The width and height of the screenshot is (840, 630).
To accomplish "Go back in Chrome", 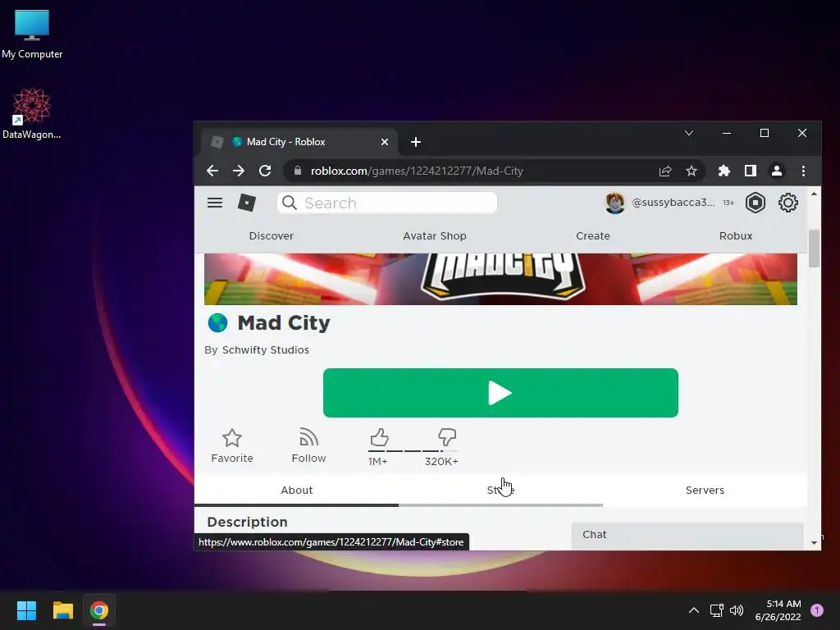I will click(212, 171).
